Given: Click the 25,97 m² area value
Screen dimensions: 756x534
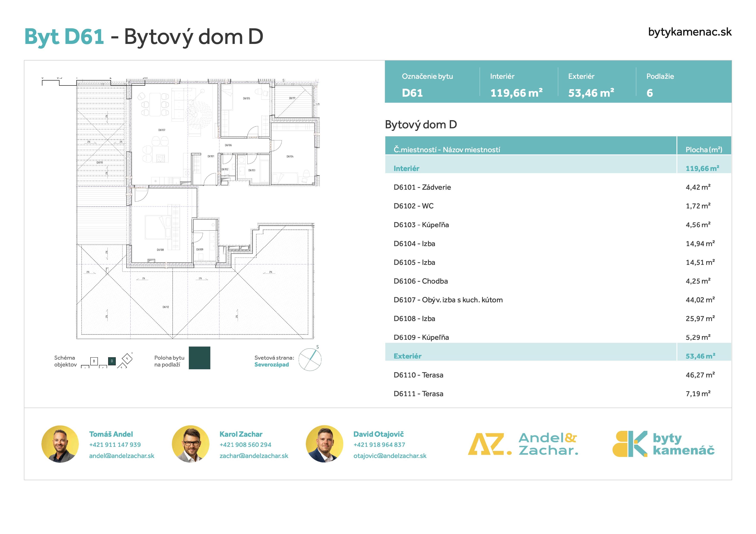Looking at the screenshot, I should click(700, 318).
